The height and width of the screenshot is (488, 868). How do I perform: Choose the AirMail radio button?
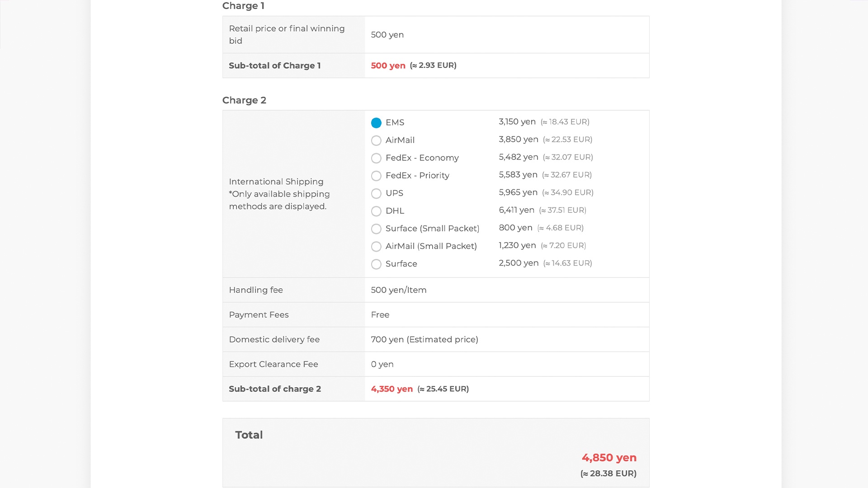point(376,141)
